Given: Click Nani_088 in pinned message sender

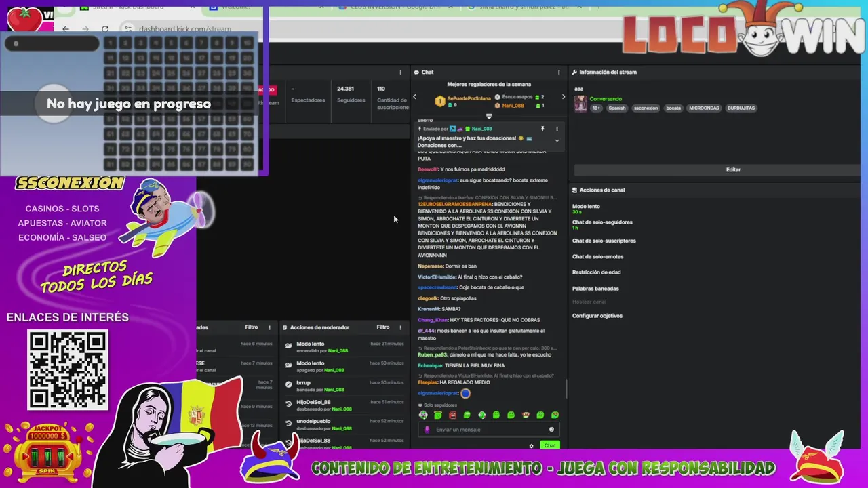Looking at the screenshot, I should pyautogui.click(x=481, y=129).
